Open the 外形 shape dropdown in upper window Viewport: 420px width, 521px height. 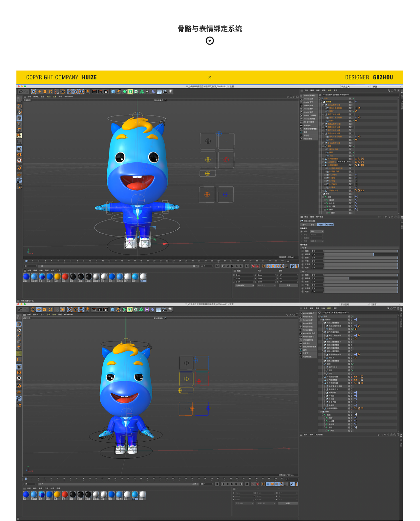(317, 232)
